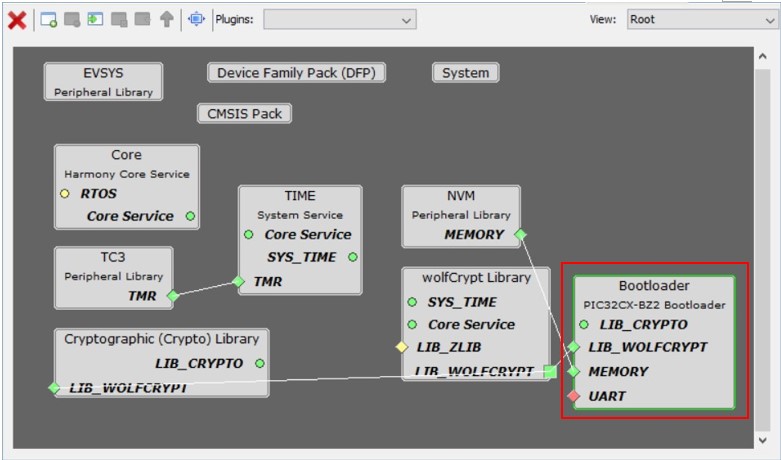Click the LIB_ZLIB yellow diamond on wolfCrypt Library
This screenshot has width=781, height=460.
(x=402, y=347)
